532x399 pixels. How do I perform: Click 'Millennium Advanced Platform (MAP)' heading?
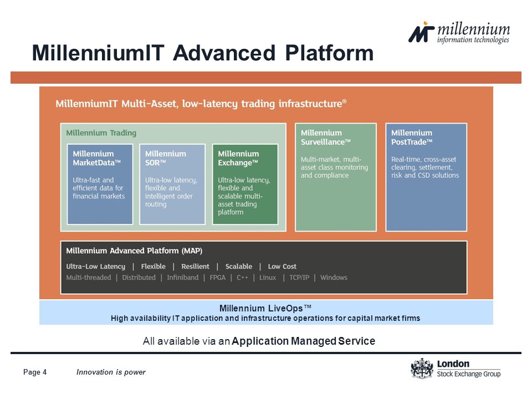[x=134, y=250]
